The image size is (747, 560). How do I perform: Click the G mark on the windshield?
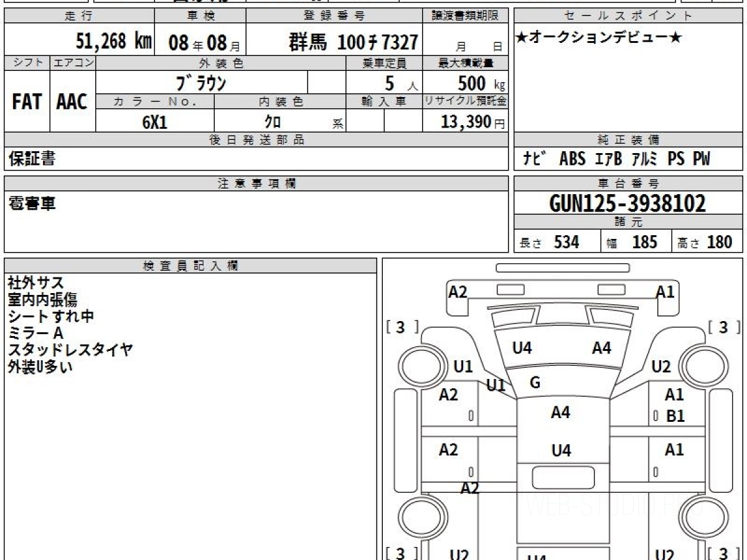pos(535,383)
